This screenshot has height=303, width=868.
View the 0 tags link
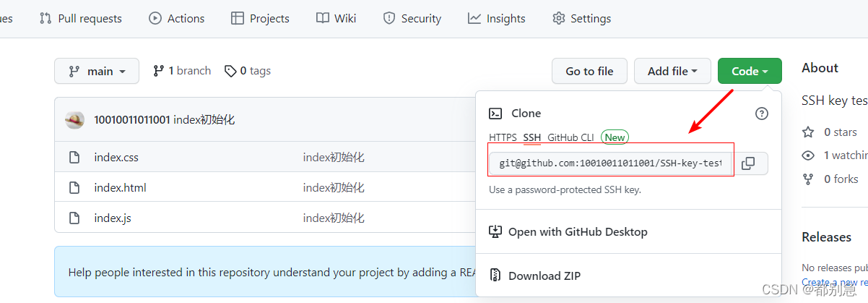click(248, 71)
